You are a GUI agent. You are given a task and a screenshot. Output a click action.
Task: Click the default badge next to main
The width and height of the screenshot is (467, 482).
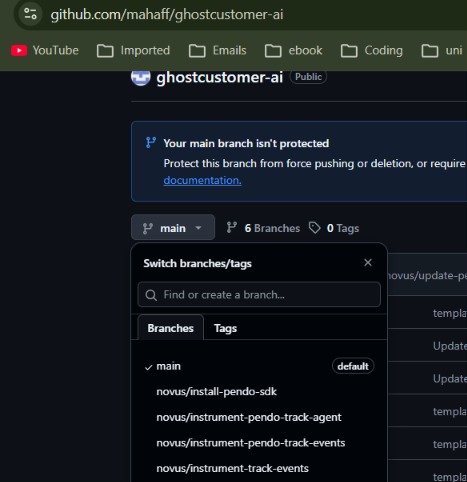pos(353,366)
